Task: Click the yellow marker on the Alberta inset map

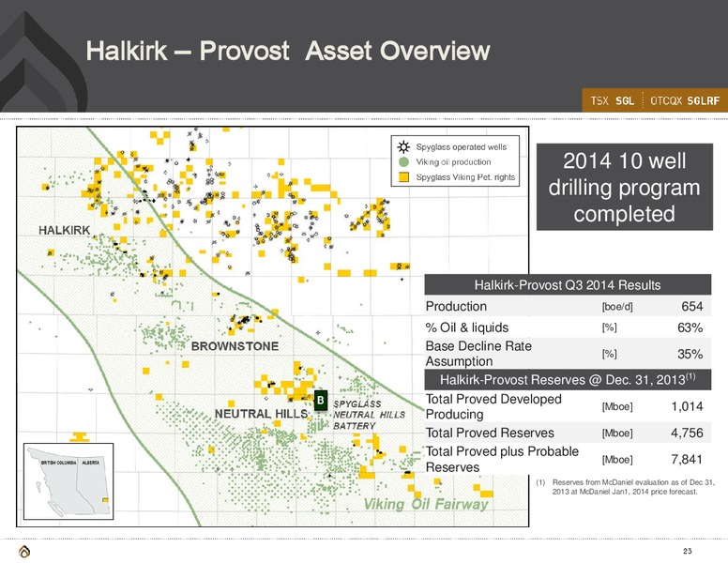Action: 105,500
